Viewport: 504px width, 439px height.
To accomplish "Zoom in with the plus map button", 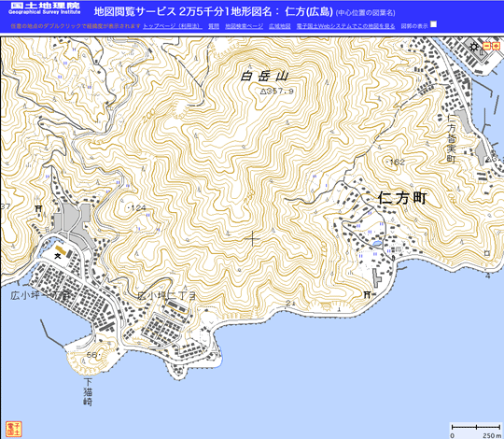I will click(497, 47).
